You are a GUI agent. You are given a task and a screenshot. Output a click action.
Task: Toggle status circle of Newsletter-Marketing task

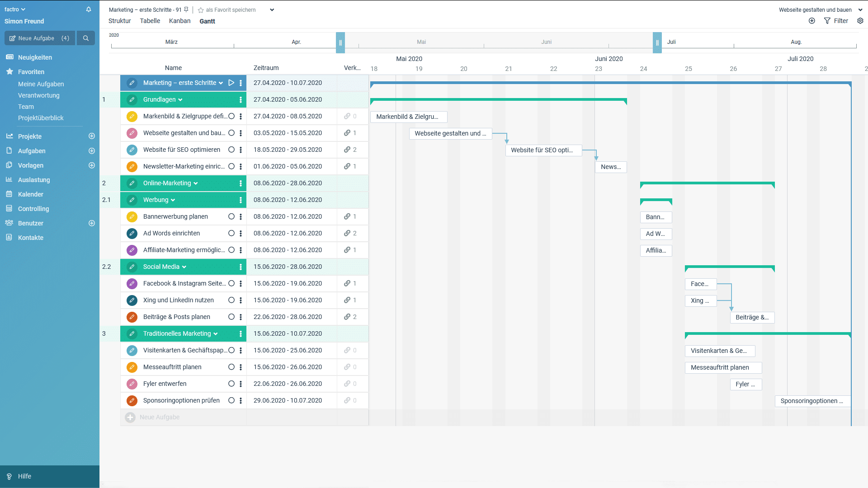pos(231,166)
